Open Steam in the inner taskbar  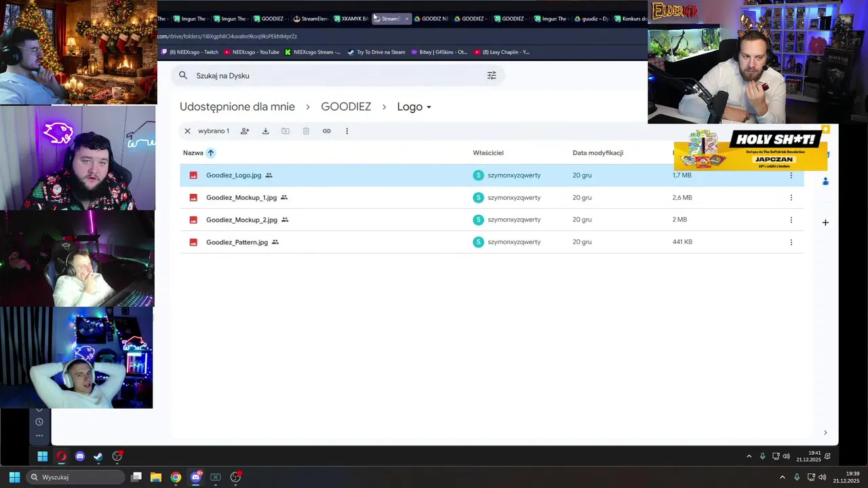(98, 456)
